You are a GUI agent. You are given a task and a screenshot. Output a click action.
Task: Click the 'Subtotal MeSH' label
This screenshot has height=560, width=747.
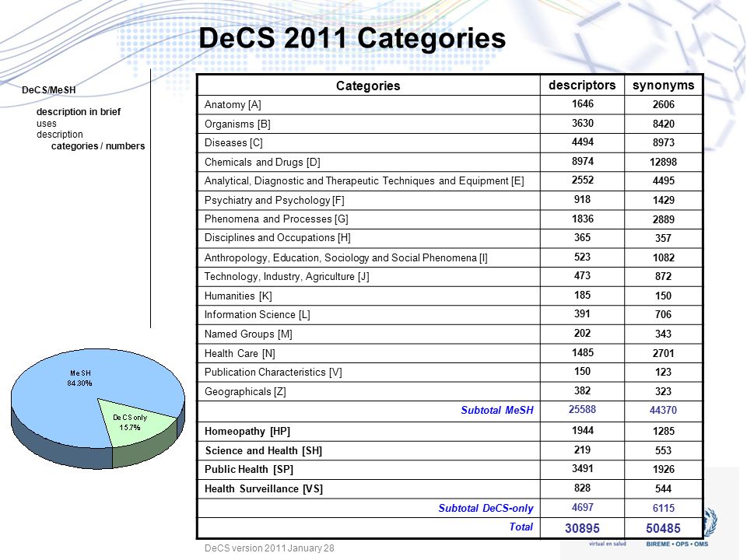497,411
